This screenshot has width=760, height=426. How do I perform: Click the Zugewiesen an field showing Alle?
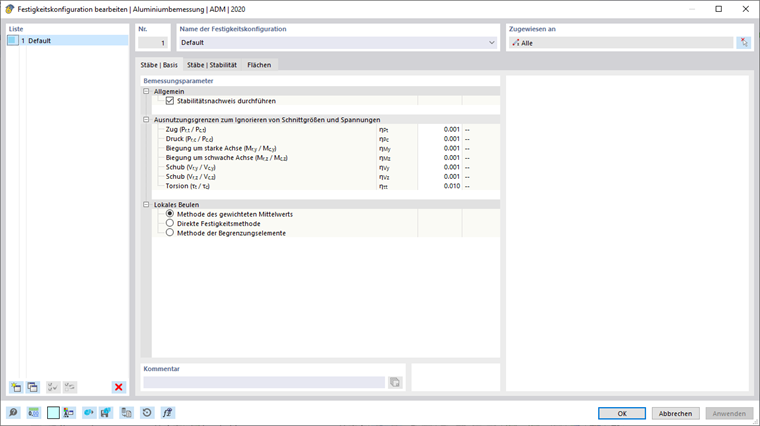[x=621, y=43]
